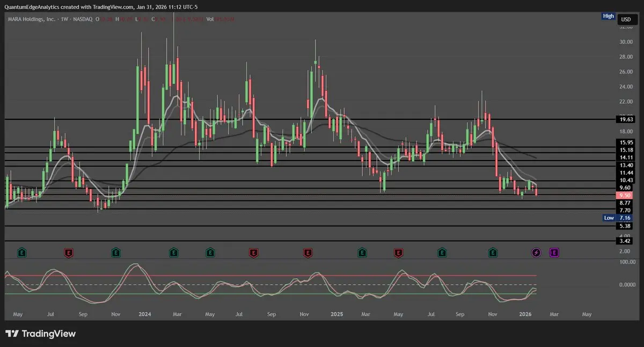
Task: Click the QuantumEdgeAnalytics author name
Action: (33, 6)
